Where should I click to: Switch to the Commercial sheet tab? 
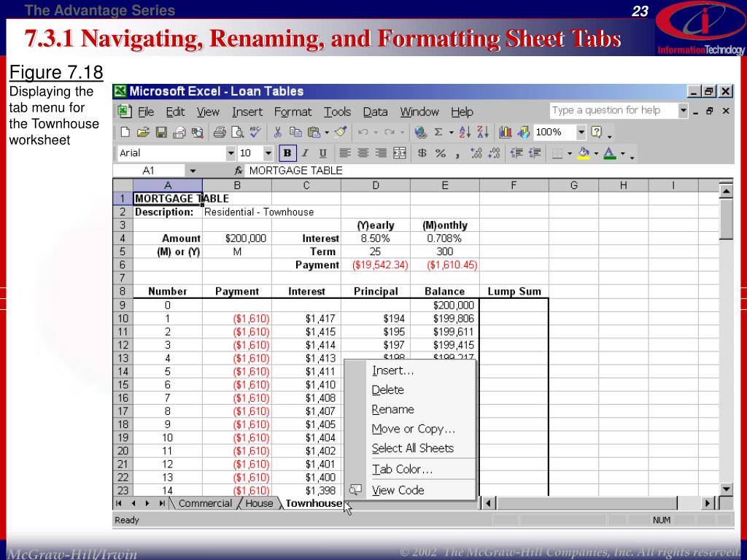(205, 503)
